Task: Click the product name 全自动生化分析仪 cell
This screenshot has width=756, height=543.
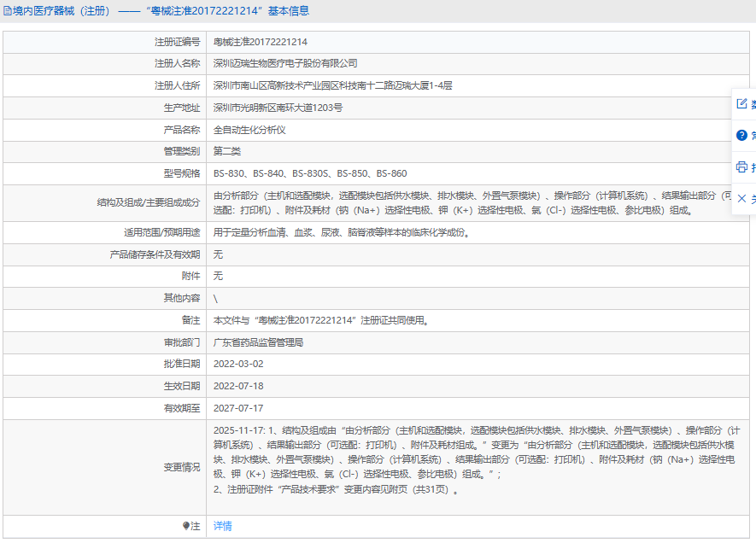Action: 249,131
